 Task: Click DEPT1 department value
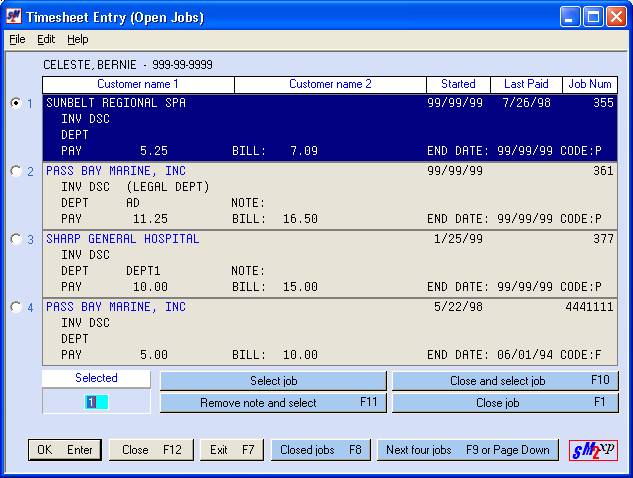(143, 270)
